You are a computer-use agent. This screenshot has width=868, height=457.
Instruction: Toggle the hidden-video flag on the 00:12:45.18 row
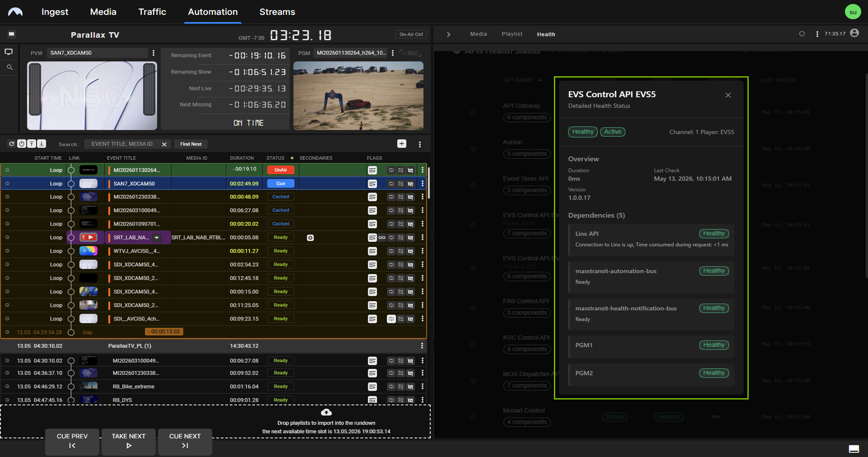pyautogui.click(x=410, y=278)
